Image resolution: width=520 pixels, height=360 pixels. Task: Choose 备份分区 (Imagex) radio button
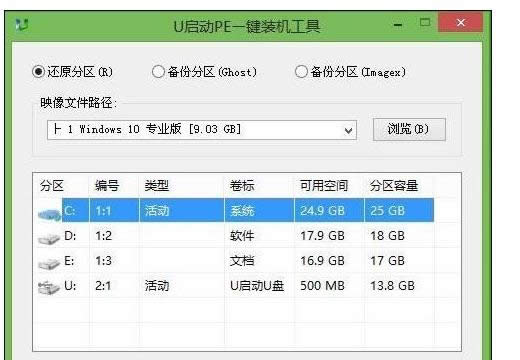coord(301,71)
